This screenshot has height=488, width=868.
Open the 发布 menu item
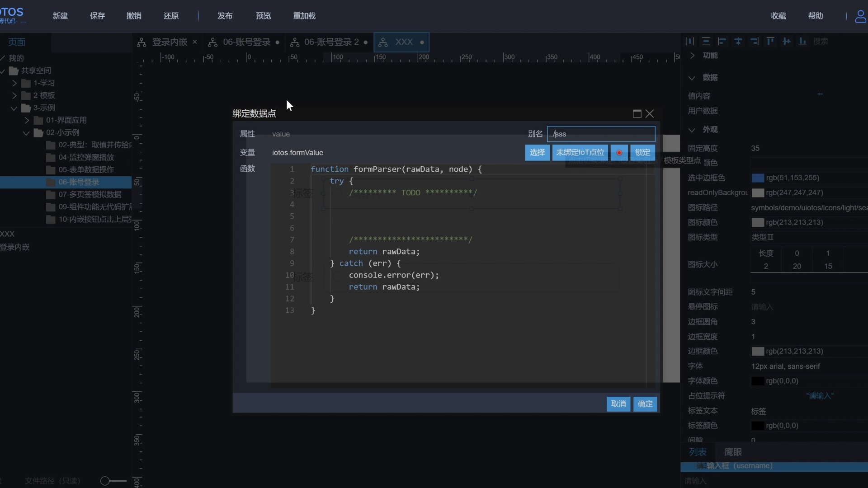(x=225, y=16)
